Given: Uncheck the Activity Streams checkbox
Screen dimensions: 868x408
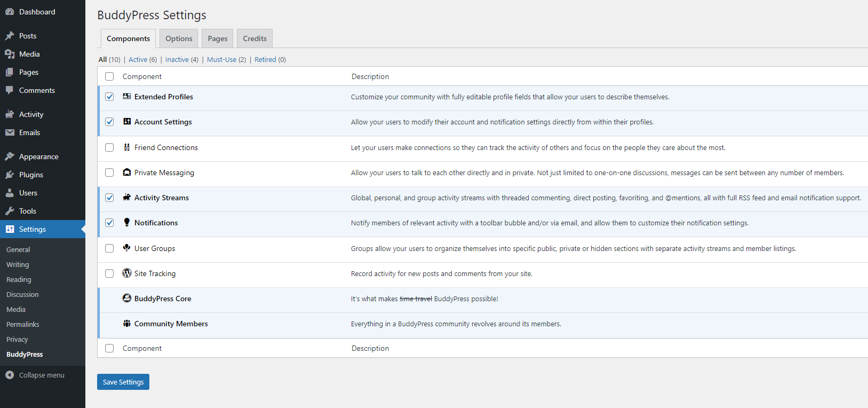Looking at the screenshot, I should pyautogui.click(x=109, y=198).
